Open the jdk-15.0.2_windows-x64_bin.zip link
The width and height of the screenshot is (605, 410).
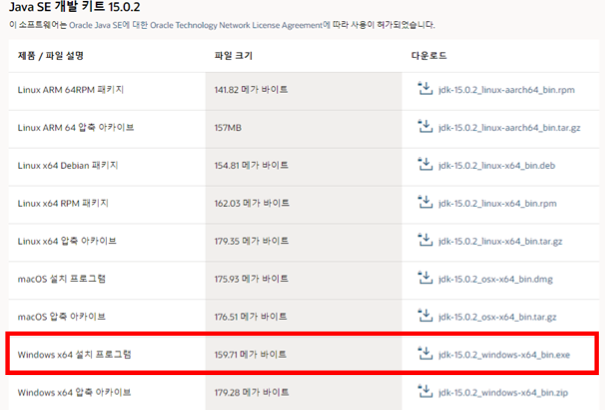tap(503, 393)
